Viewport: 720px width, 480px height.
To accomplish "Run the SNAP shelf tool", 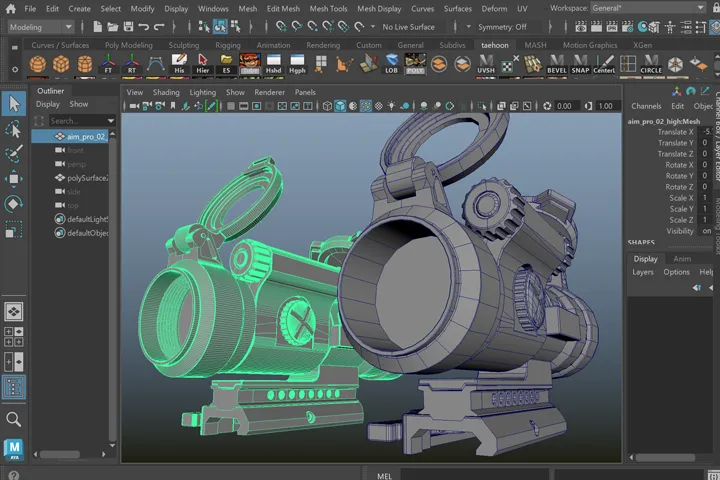I will tap(580, 64).
